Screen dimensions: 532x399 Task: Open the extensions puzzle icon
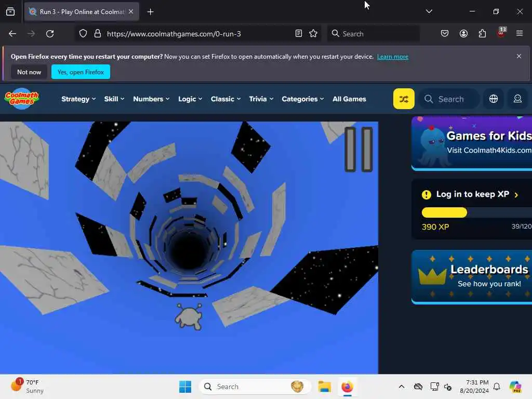click(x=483, y=34)
